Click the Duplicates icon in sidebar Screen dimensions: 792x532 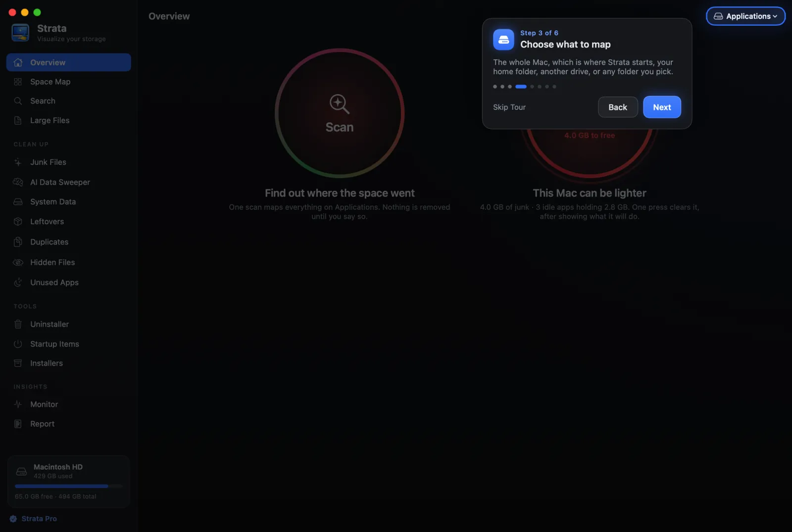click(x=18, y=242)
